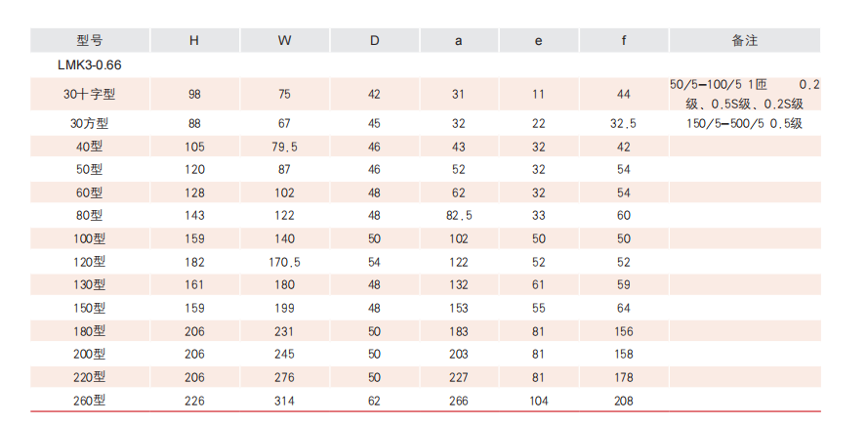Click the 型号 column header
This screenshot has width=868, height=425.
pos(89,41)
